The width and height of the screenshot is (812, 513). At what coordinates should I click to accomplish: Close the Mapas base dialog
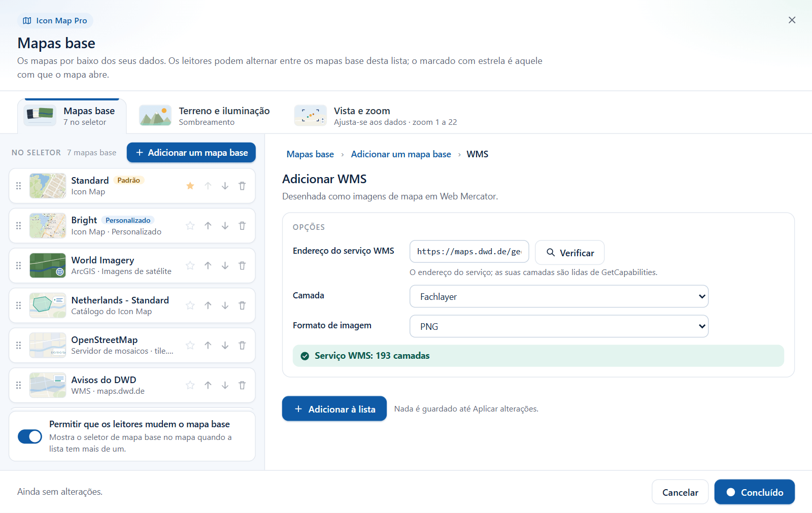[x=792, y=20]
